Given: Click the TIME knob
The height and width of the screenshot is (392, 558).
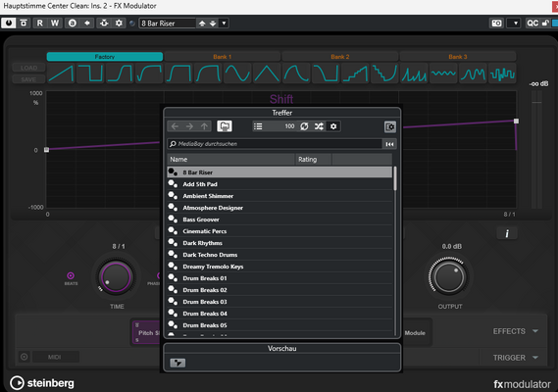Looking at the screenshot, I should (116, 277).
